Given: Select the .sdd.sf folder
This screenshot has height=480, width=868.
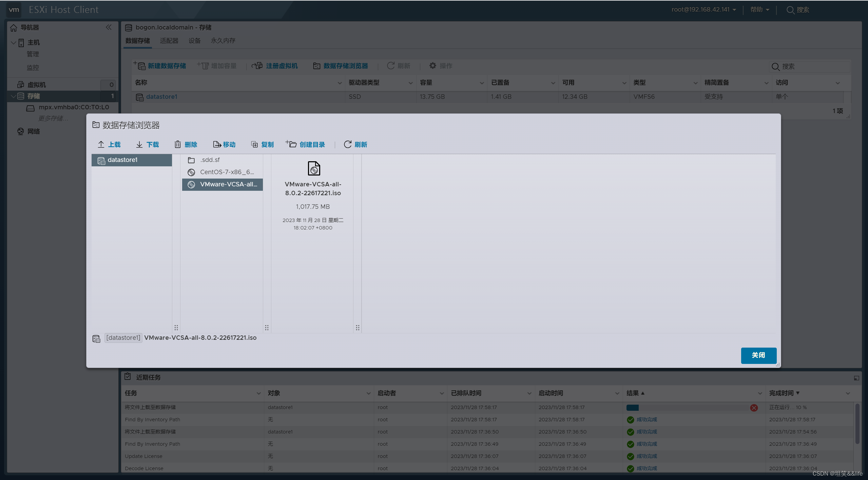Looking at the screenshot, I should (x=222, y=160).
